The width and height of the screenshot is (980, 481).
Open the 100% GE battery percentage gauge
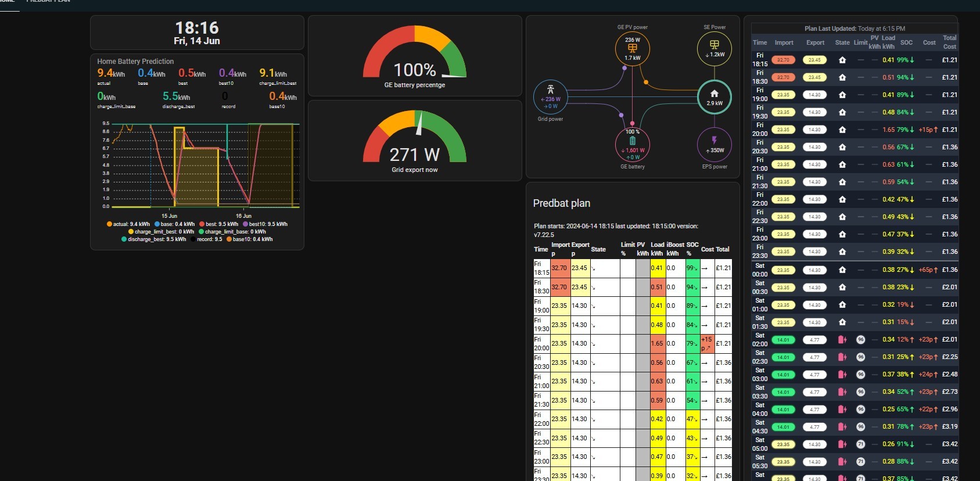(x=415, y=56)
